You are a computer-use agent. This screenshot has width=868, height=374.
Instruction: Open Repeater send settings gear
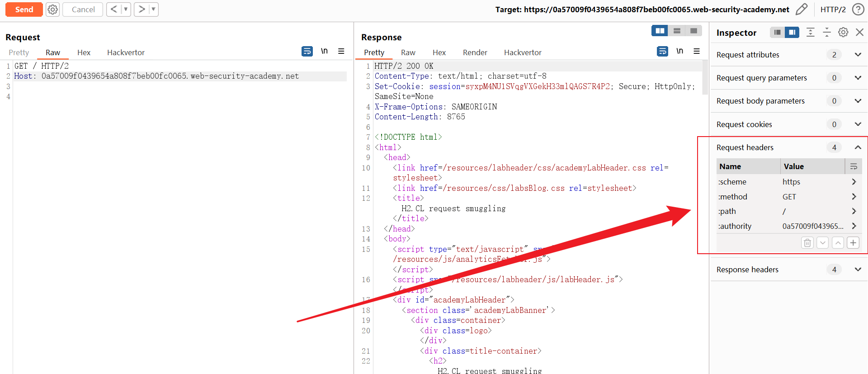point(53,9)
